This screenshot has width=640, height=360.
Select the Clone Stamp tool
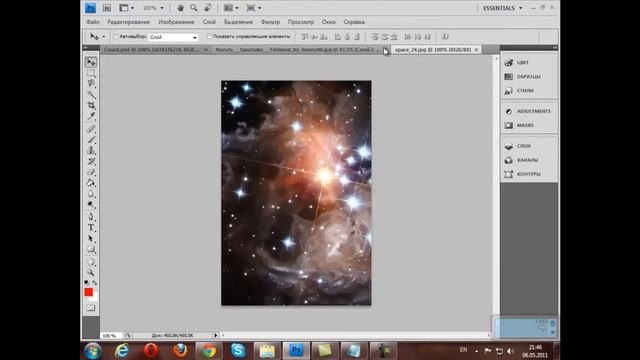[91, 151]
